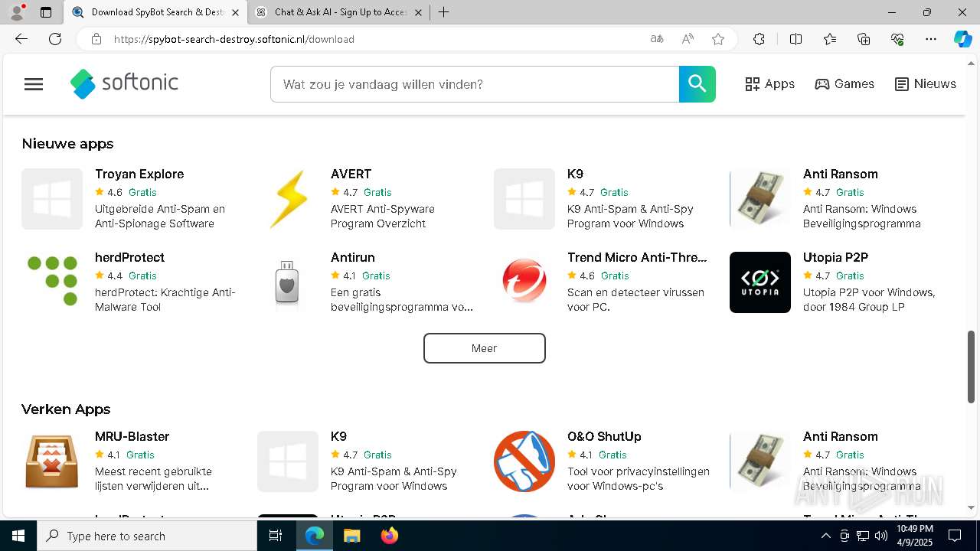Open the Anti Ransom icon under Verken Apps

[x=760, y=461]
